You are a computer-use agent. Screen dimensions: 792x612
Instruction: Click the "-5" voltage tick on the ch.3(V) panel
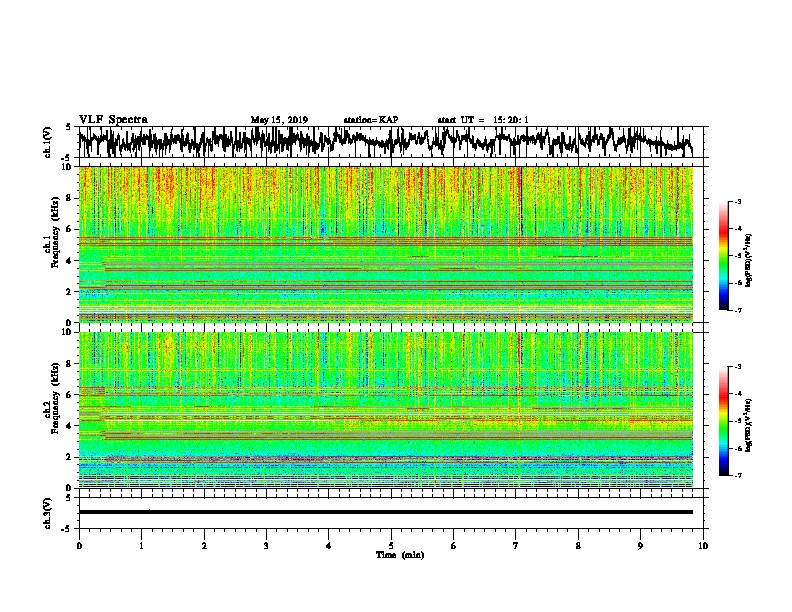67,529
